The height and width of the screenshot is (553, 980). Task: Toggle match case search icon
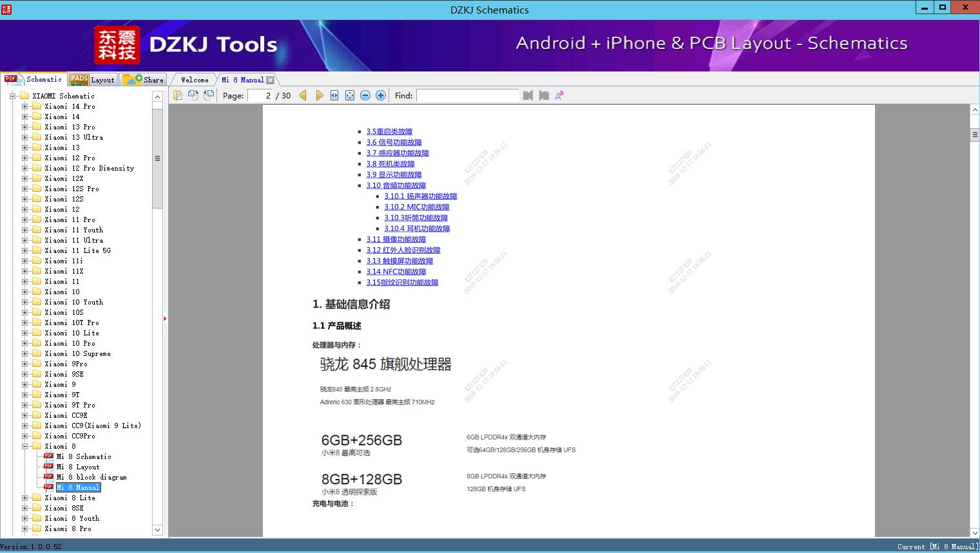(559, 95)
